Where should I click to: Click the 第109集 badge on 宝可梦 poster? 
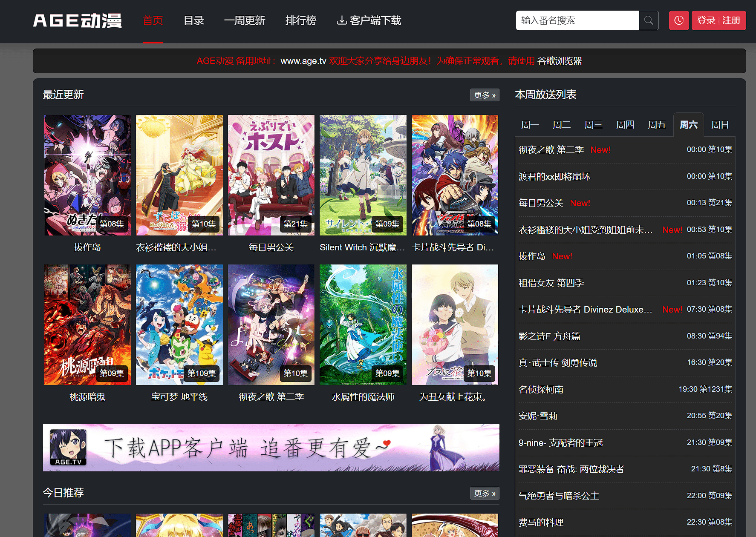[202, 373]
